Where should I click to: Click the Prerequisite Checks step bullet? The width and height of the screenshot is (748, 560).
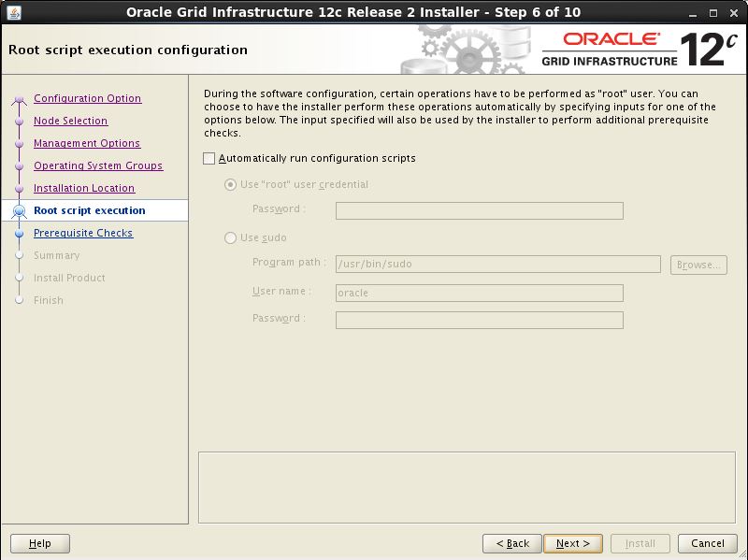(19, 233)
